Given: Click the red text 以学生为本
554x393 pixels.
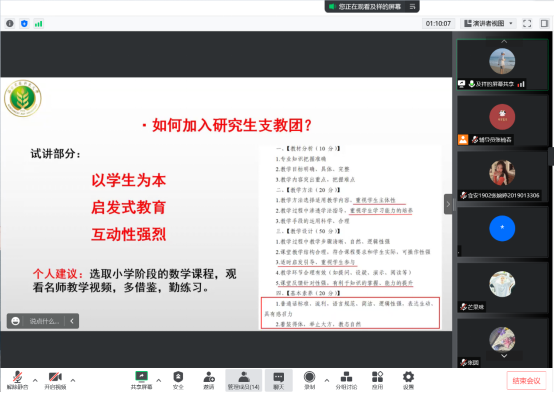Looking at the screenshot, I should pyautogui.click(x=129, y=180).
